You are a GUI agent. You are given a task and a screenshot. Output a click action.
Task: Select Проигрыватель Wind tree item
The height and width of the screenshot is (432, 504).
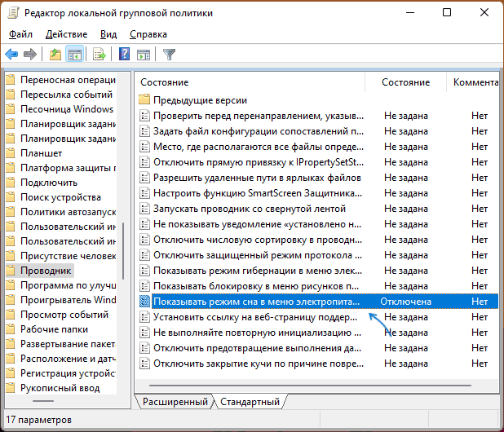pos(69,300)
